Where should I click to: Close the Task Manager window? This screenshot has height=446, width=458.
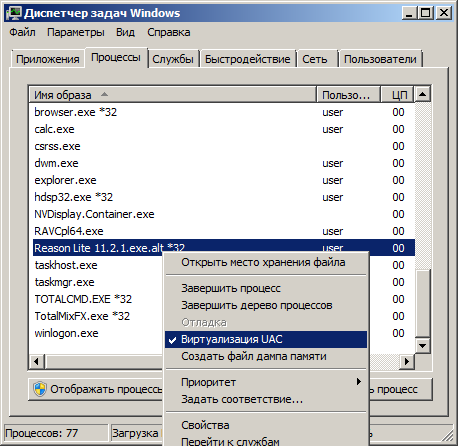coord(444,13)
